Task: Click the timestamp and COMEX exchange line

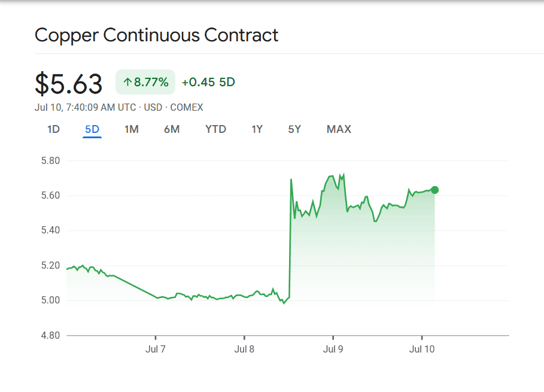Action: [x=119, y=108]
